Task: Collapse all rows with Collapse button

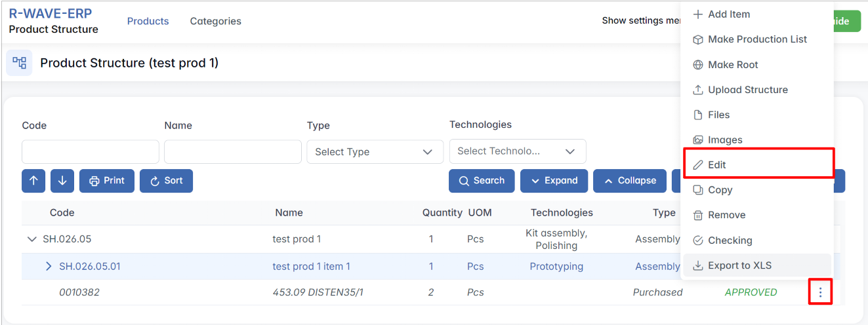Action: point(629,181)
